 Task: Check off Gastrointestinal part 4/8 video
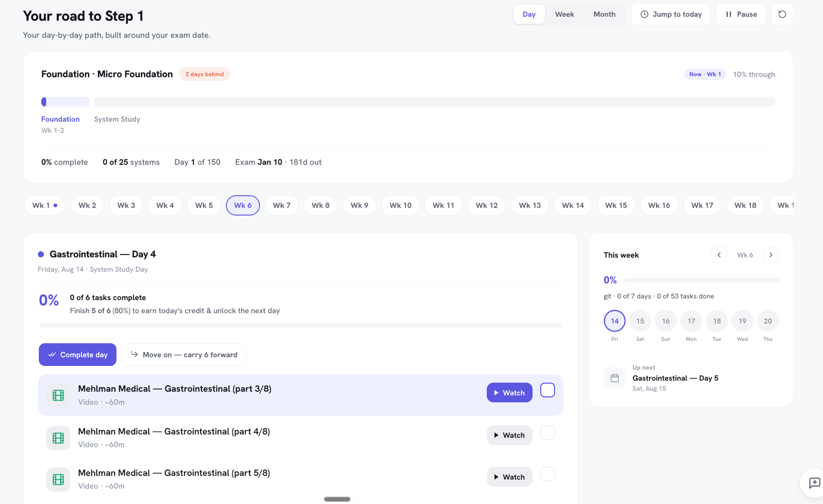pyautogui.click(x=547, y=433)
